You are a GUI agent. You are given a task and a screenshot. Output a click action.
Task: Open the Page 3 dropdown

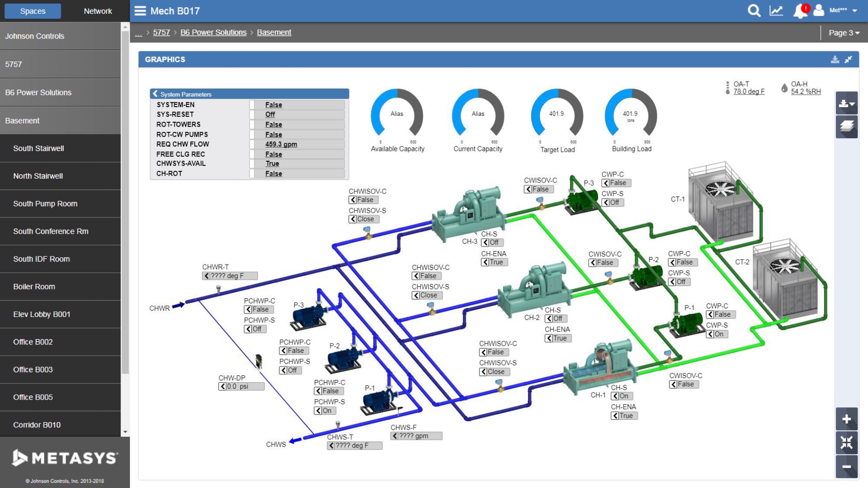[x=843, y=33]
